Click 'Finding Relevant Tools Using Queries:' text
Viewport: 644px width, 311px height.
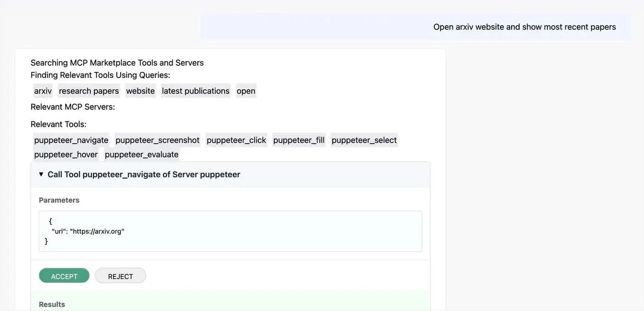(100, 75)
